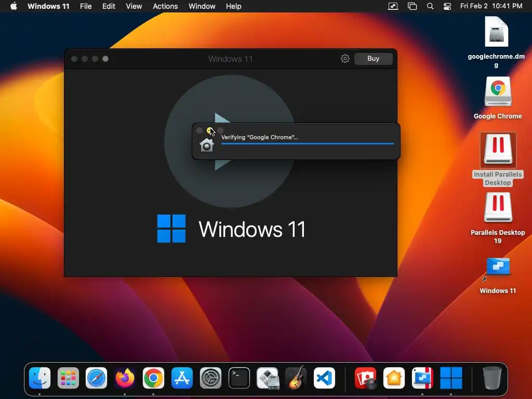The width and height of the screenshot is (532, 399).
Task: Open the Trash in the Dock
Action: pyautogui.click(x=492, y=378)
